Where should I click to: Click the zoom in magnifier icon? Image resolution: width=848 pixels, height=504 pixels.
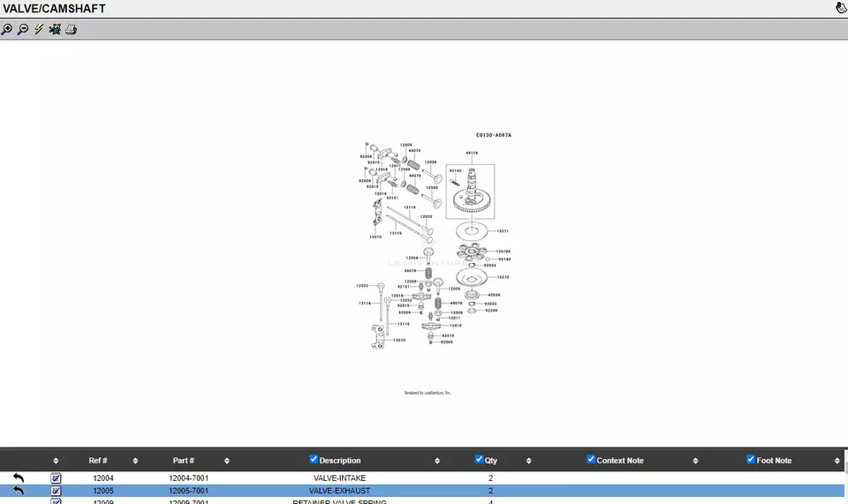point(7,29)
